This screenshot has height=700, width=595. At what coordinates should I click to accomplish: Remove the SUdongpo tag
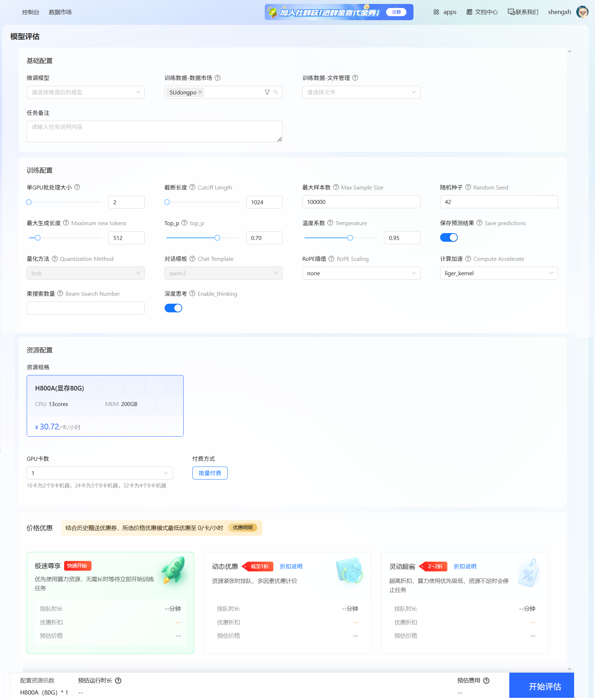pos(200,92)
